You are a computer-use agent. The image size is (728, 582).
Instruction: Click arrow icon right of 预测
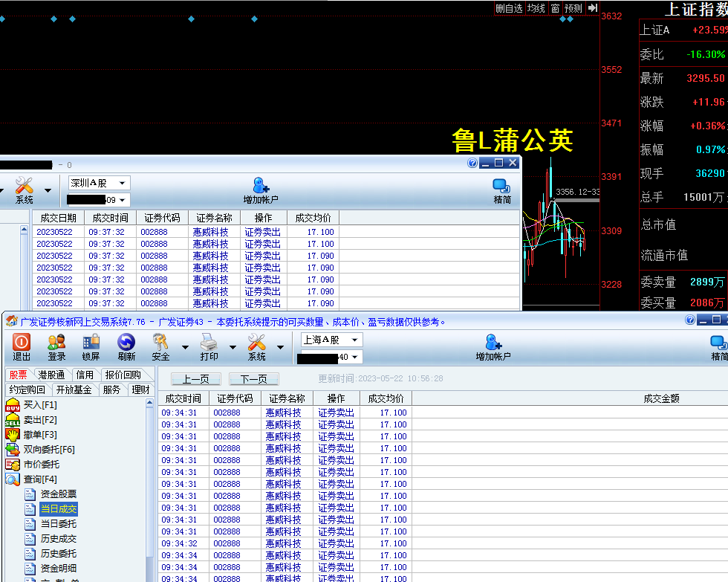coord(593,8)
